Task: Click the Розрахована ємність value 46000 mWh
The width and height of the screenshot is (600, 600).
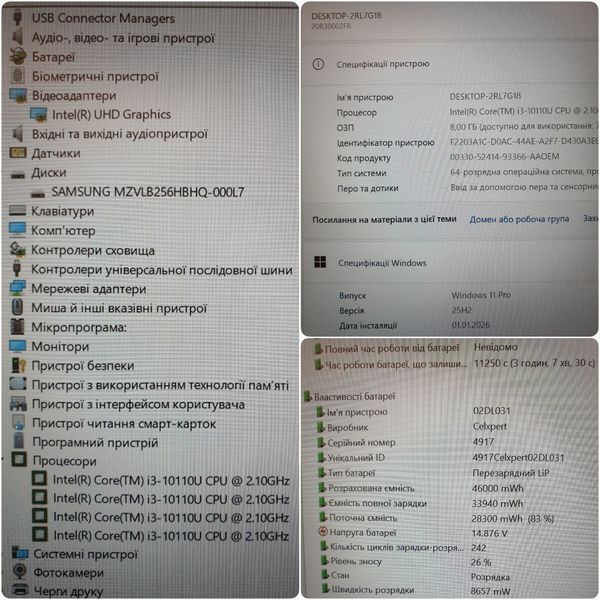Action: (x=497, y=488)
